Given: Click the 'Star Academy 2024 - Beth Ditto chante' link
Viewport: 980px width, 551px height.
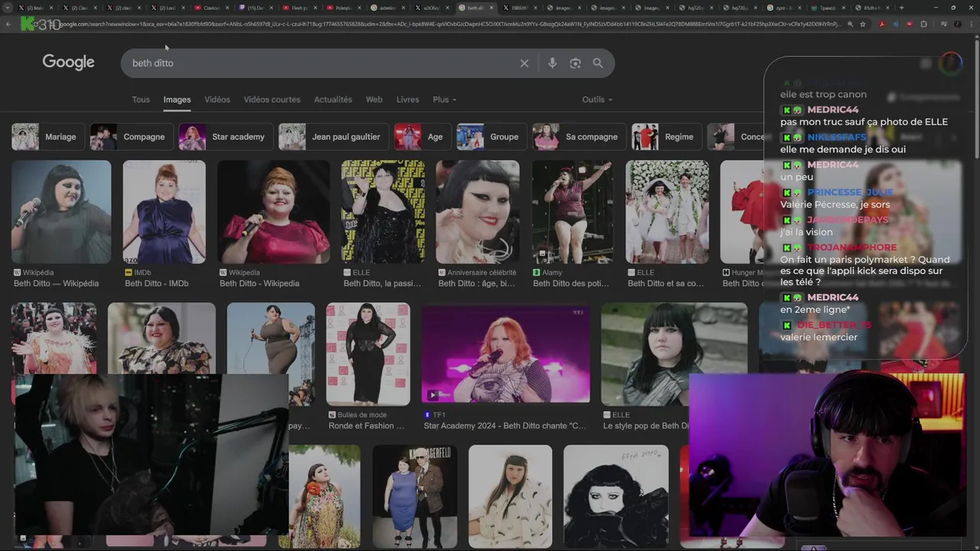Looking at the screenshot, I should (x=505, y=426).
